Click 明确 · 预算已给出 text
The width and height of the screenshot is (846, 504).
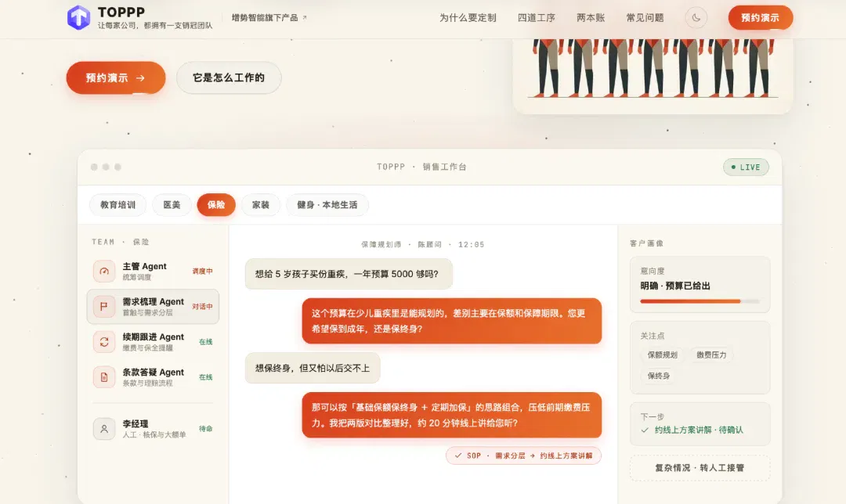pos(675,286)
